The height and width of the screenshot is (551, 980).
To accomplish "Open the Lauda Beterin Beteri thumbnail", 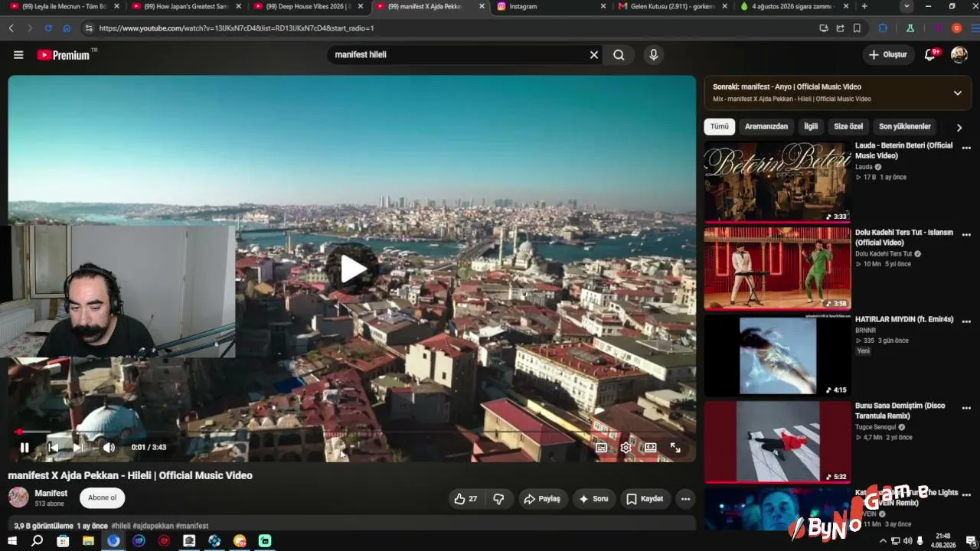I will [x=777, y=181].
